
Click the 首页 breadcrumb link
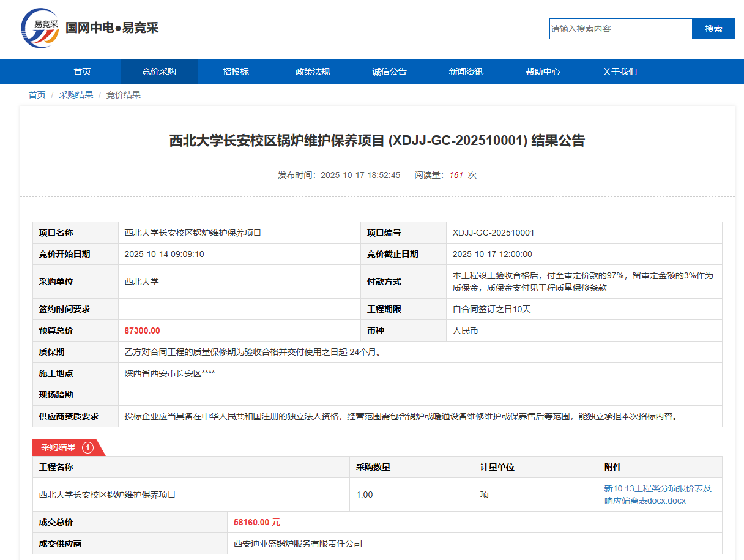(37, 95)
